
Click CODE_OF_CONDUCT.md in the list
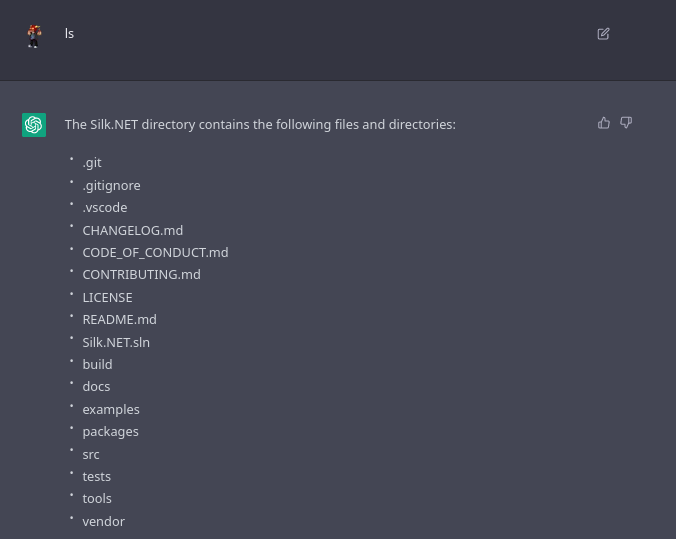pos(155,252)
